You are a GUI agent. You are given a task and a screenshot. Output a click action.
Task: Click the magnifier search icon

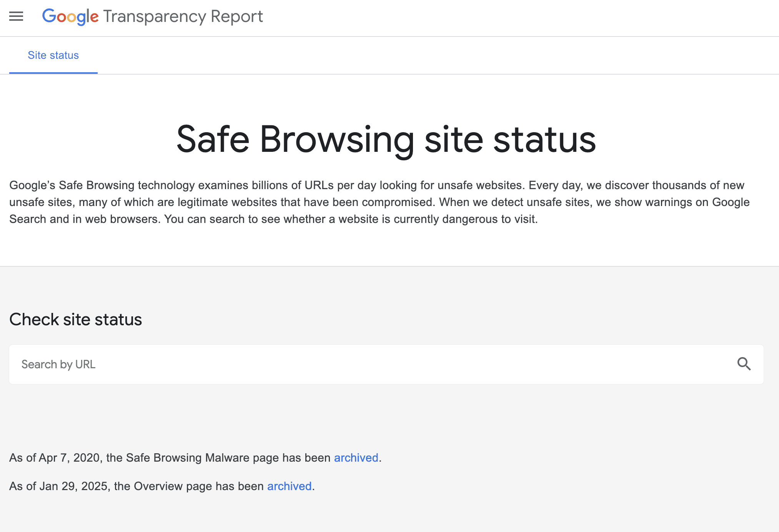click(x=744, y=364)
